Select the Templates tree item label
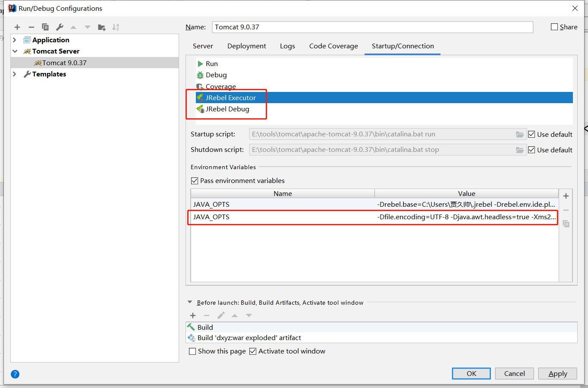Image resolution: width=588 pixels, height=388 pixels. pos(49,74)
